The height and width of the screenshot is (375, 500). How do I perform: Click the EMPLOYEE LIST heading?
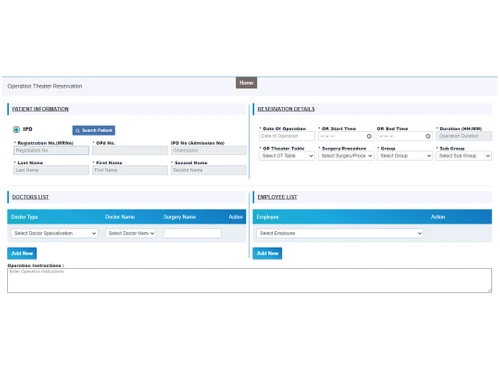pyautogui.click(x=277, y=197)
